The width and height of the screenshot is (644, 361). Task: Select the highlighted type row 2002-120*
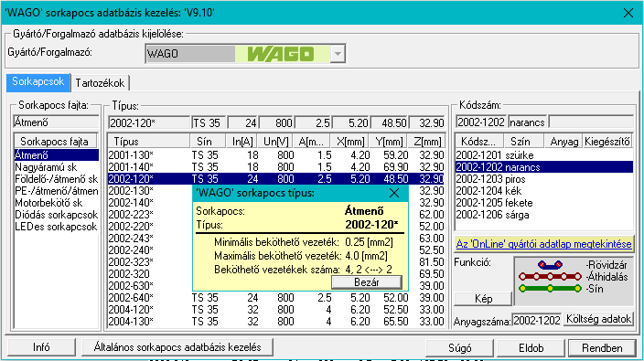tap(276, 179)
